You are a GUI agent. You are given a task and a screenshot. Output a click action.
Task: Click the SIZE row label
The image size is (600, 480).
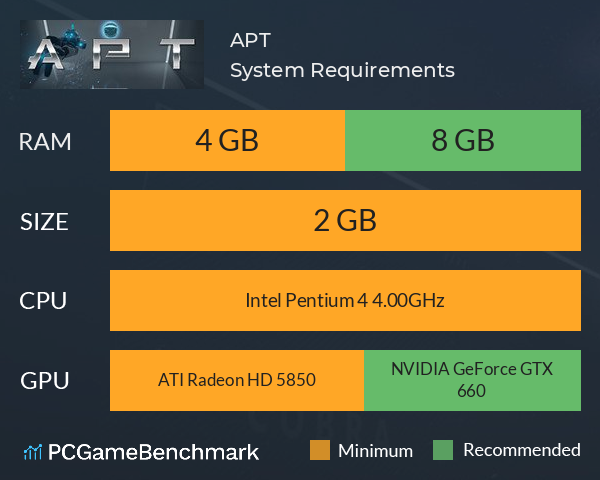click(x=44, y=222)
